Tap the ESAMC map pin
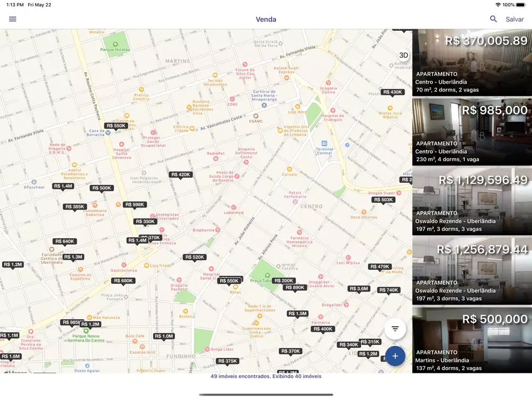This screenshot has width=532, height=399. 256,116
